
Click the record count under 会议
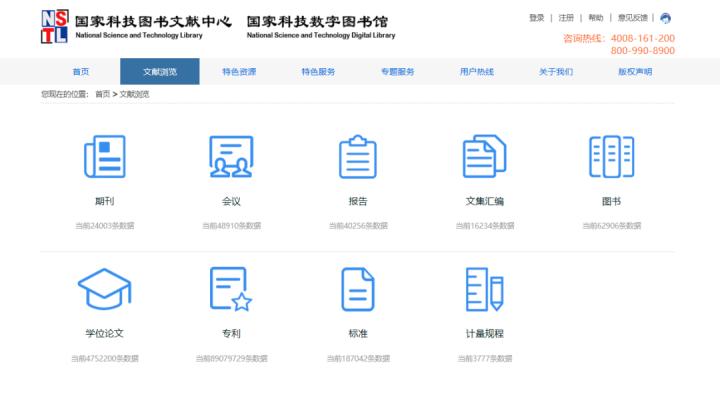tap(231, 225)
